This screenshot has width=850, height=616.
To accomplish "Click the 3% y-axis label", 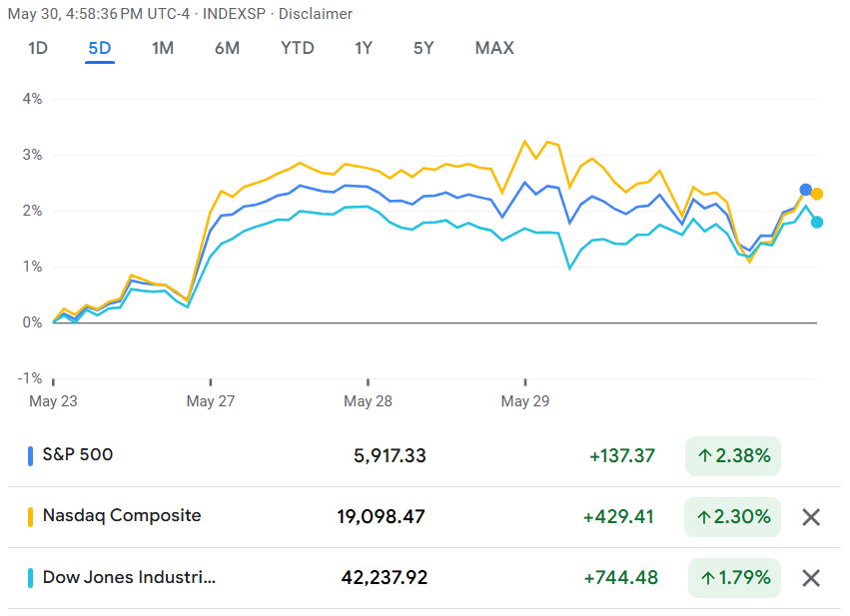I will (x=32, y=155).
